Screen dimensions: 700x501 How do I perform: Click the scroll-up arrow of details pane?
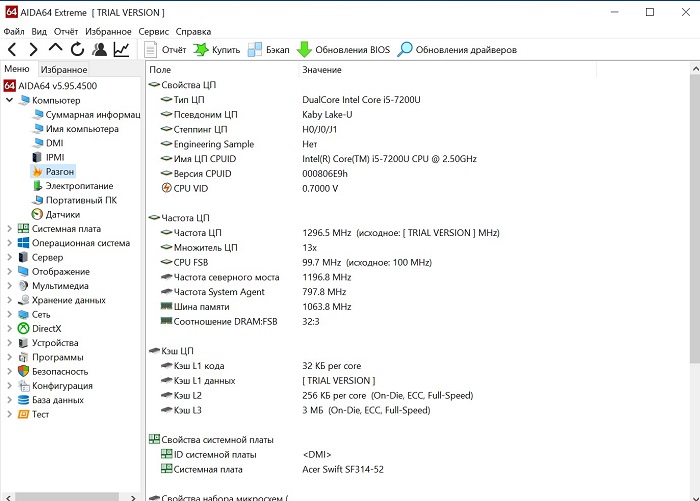pyautogui.click(x=695, y=69)
